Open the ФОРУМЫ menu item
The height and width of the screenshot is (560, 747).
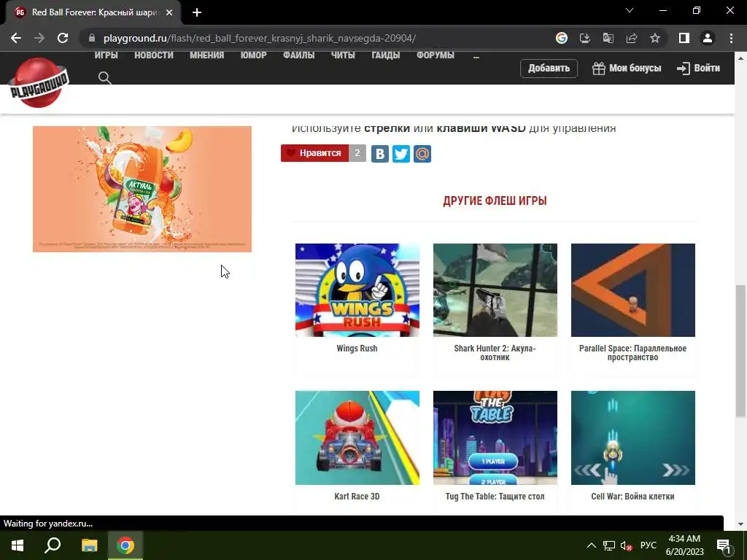(x=436, y=55)
